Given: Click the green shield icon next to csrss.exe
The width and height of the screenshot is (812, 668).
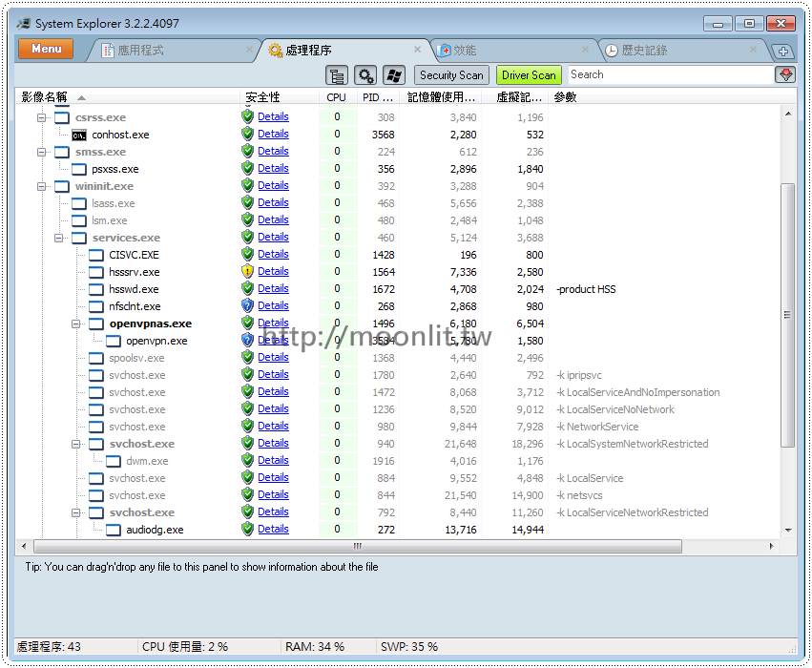Looking at the screenshot, I should [x=247, y=116].
